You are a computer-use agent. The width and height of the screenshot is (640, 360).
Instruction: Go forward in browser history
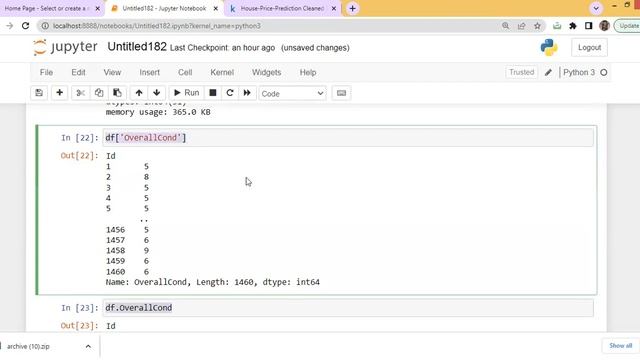9,26
